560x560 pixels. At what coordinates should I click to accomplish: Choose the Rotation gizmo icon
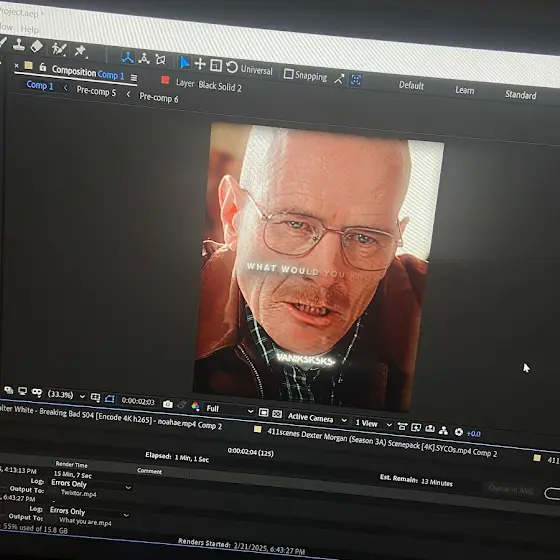[x=231, y=67]
